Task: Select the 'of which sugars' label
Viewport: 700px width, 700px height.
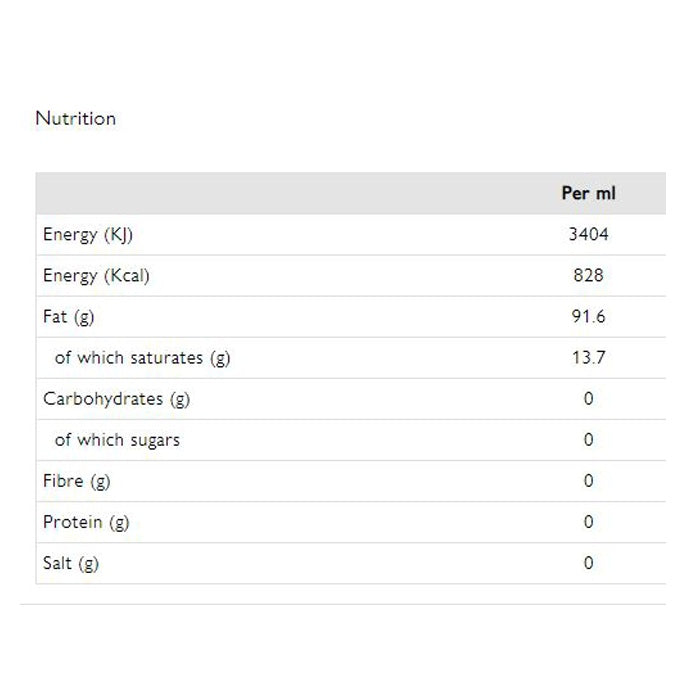Action: pyautogui.click(x=117, y=440)
